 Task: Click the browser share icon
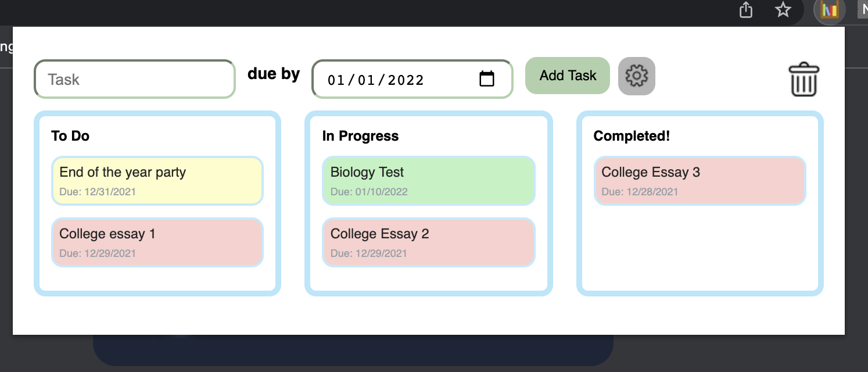[x=746, y=10]
